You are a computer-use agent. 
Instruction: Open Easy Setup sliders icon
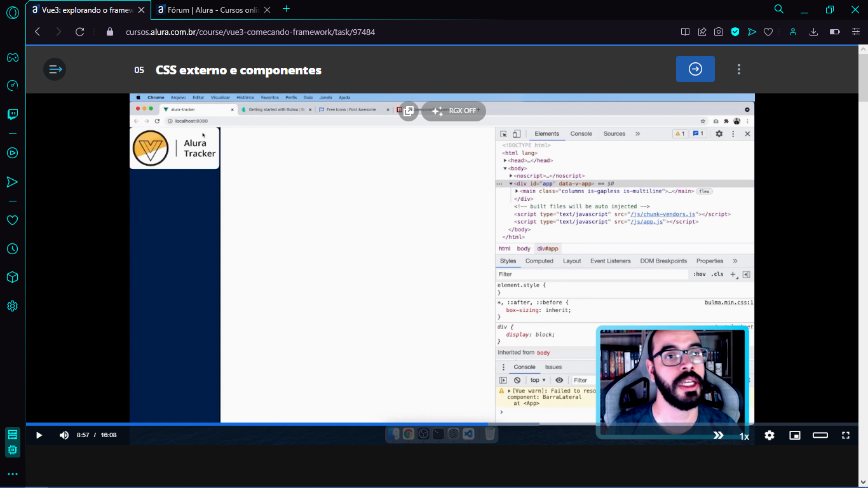(x=855, y=32)
